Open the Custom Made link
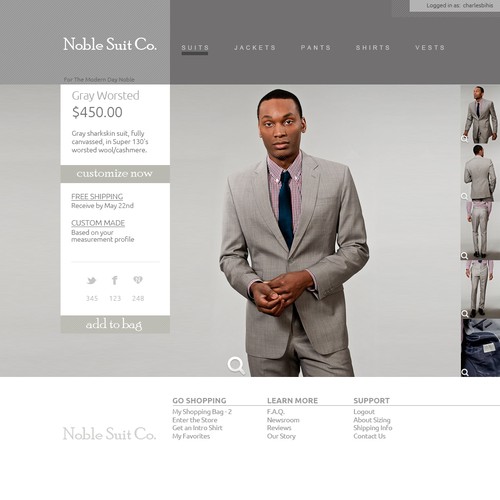The height and width of the screenshot is (500, 500). [x=98, y=223]
